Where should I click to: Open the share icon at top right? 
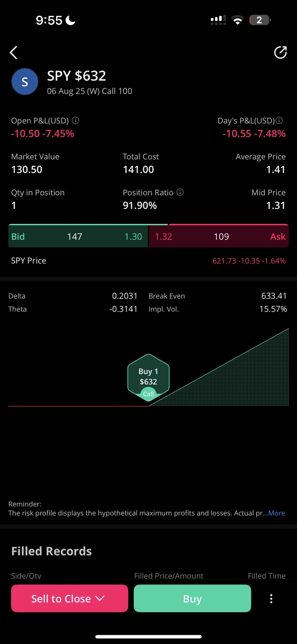point(280,53)
